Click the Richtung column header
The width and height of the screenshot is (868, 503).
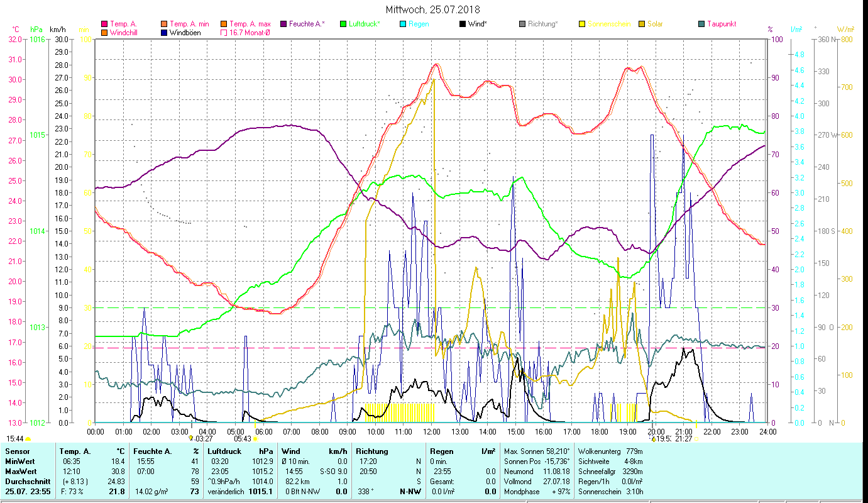coord(371,451)
